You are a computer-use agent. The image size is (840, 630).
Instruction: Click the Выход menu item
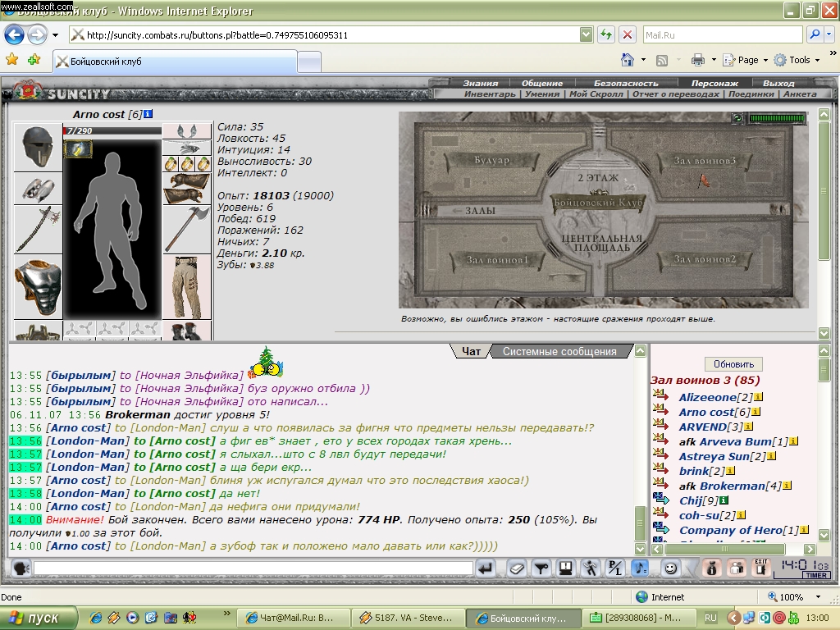point(778,83)
